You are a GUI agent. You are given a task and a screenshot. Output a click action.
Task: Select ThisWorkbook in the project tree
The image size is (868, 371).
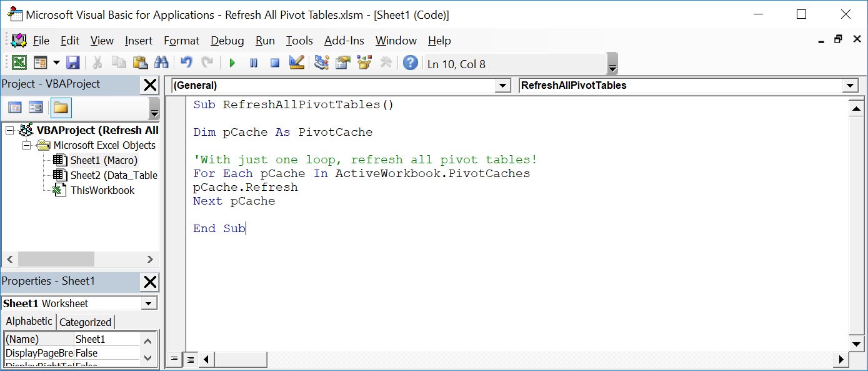(x=102, y=190)
